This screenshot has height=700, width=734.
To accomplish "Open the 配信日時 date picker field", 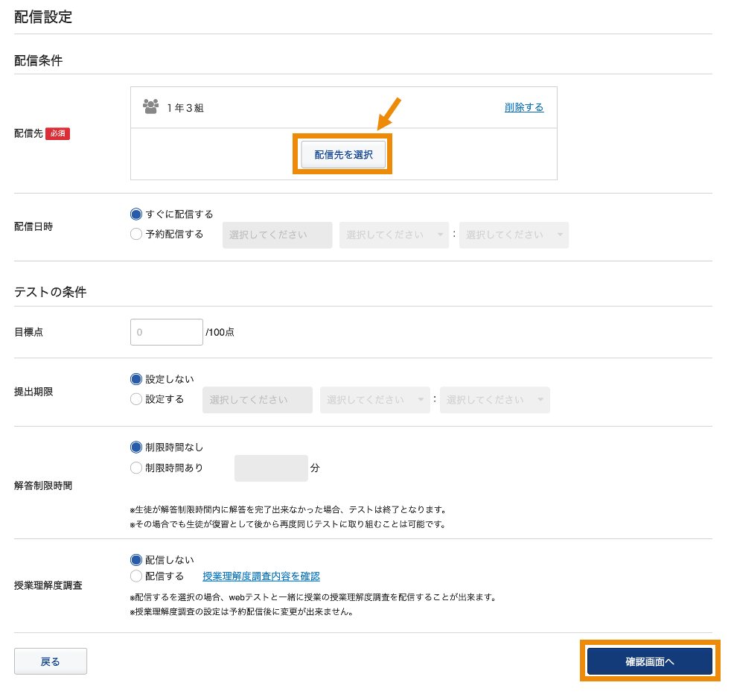I will pos(277,235).
